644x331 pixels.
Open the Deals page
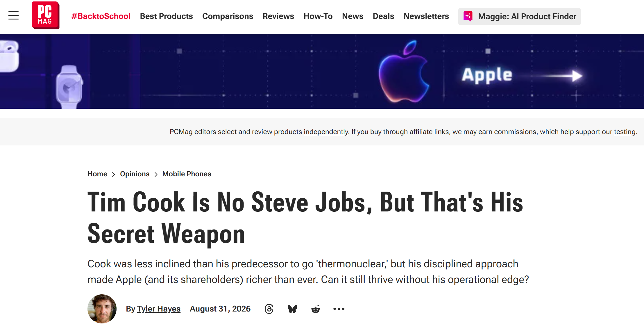point(383,16)
